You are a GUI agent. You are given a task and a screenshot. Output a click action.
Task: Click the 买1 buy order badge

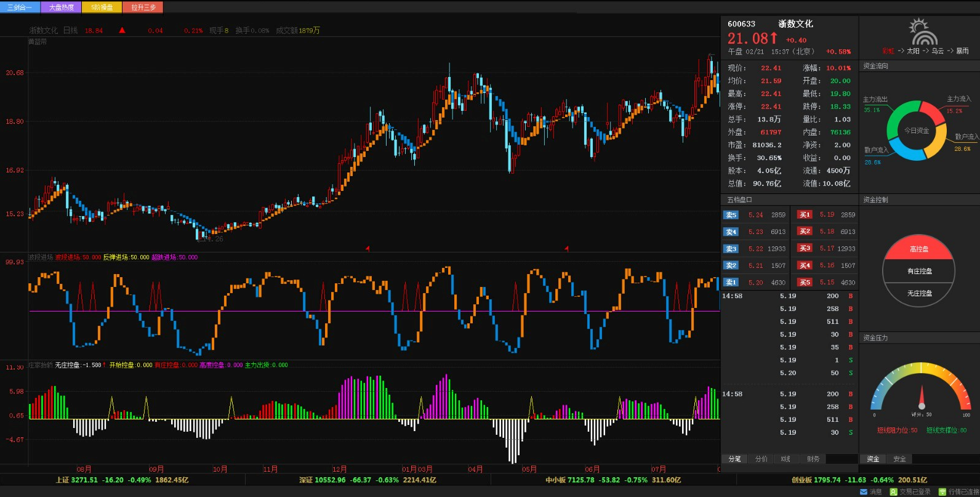click(805, 215)
